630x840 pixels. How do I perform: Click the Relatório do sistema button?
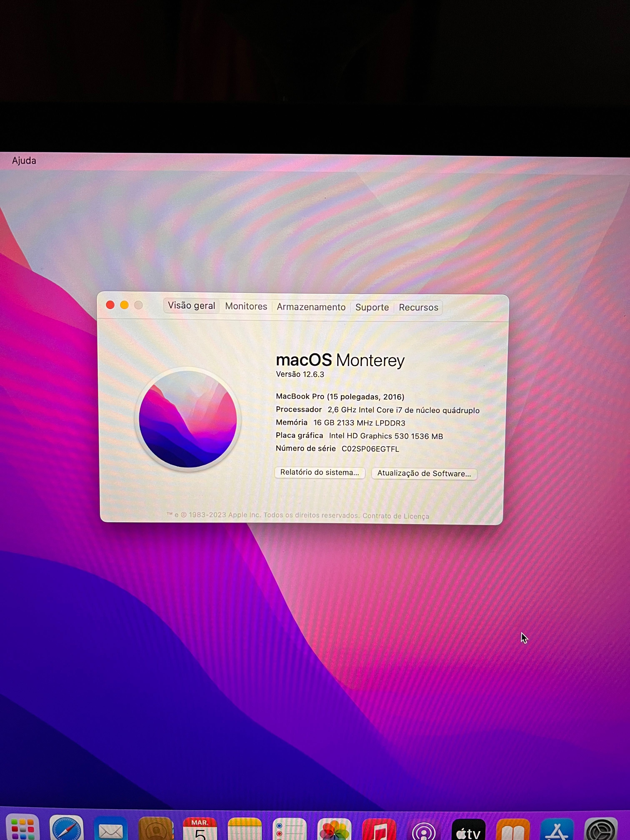[x=319, y=472]
